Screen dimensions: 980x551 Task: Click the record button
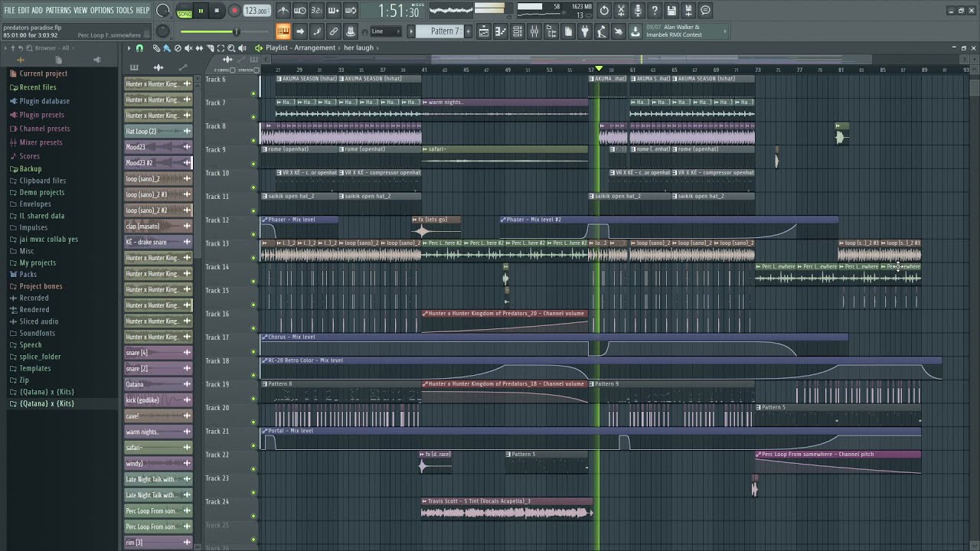pos(234,11)
